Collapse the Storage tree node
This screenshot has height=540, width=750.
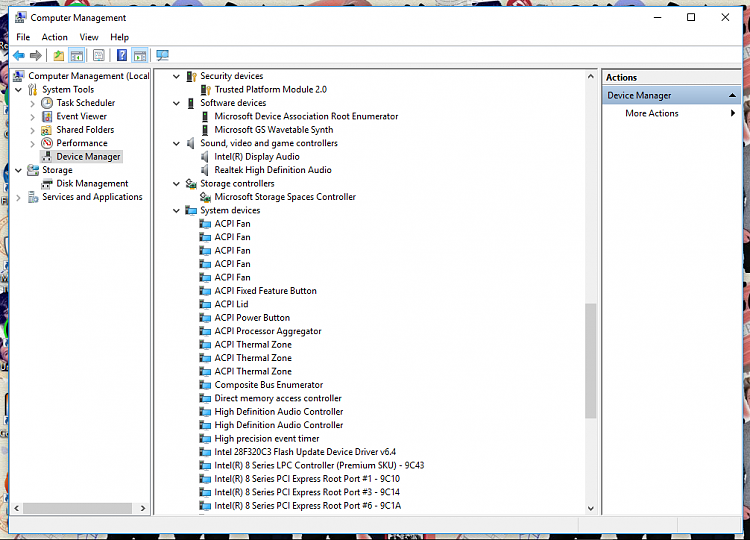point(18,170)
